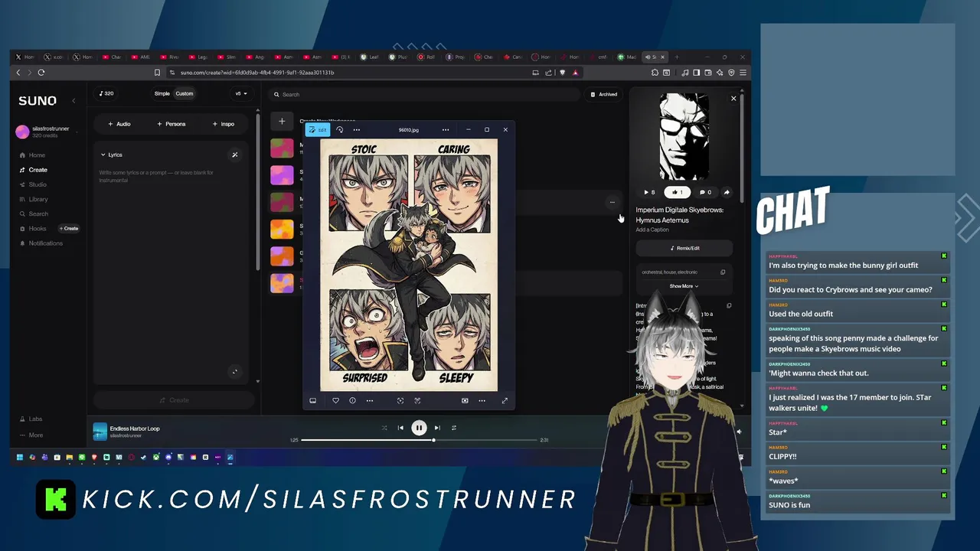Go to Home in Suno sidebar
Viewport: 980px width, 551px height.
pos(32,155)
